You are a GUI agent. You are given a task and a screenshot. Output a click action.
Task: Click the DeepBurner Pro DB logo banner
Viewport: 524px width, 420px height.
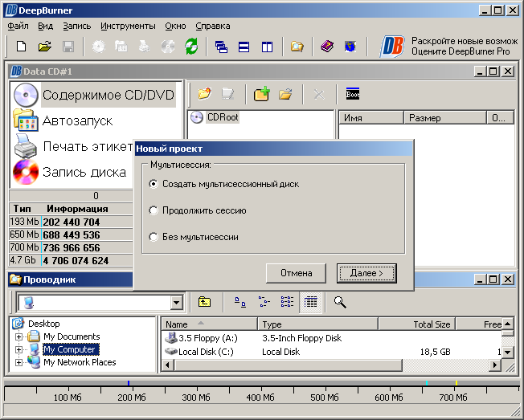(392, 47)
